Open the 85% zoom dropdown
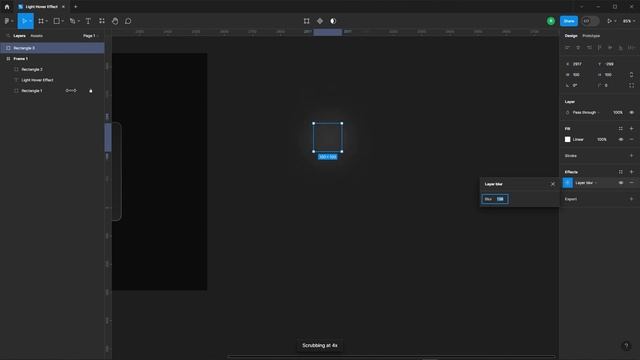The height and width of the screenshot is (360, 640). tap(629, 21)
